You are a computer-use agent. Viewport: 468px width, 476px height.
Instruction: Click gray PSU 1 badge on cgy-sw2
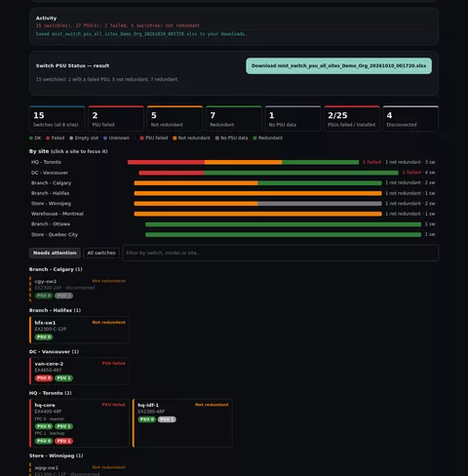63,296
